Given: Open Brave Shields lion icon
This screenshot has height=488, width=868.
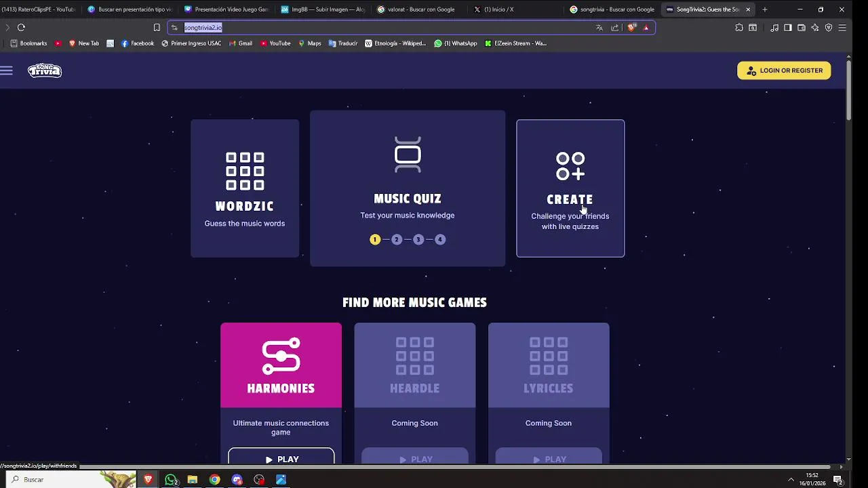Looking at the screenshot, I should (632, 28).
